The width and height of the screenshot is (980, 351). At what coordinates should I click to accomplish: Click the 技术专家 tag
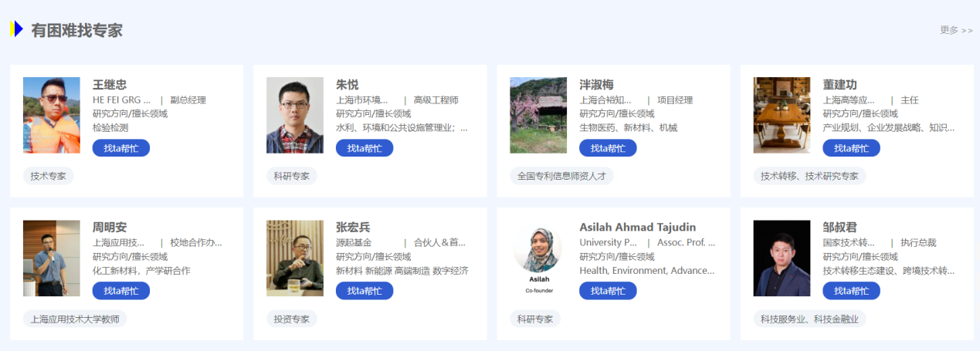coord(48,176)
